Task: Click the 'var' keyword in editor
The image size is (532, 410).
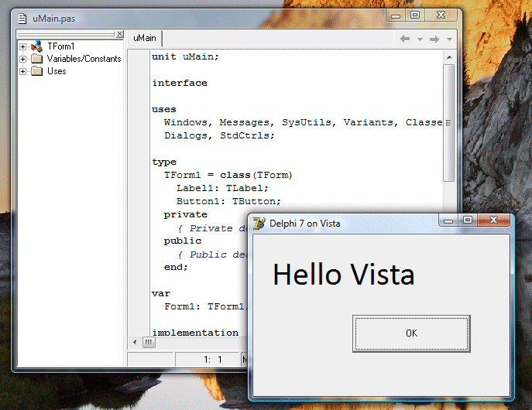Action: pyautogui.click(x=161, y=293)
